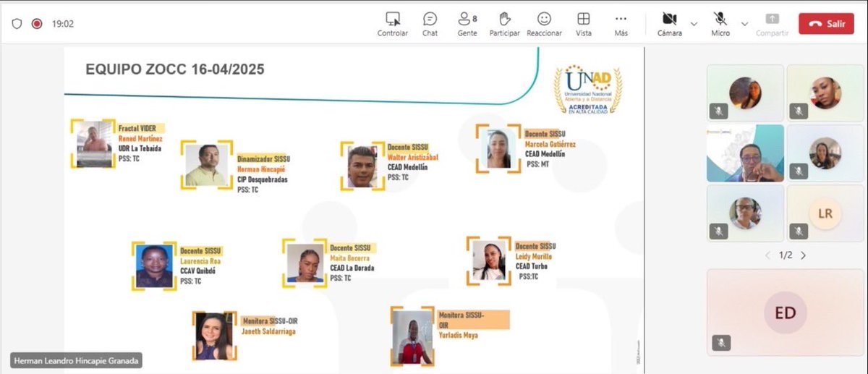Screen dimensions: 868x374
Task: Click the Controlar toolbar button
Action: (393, 24)
